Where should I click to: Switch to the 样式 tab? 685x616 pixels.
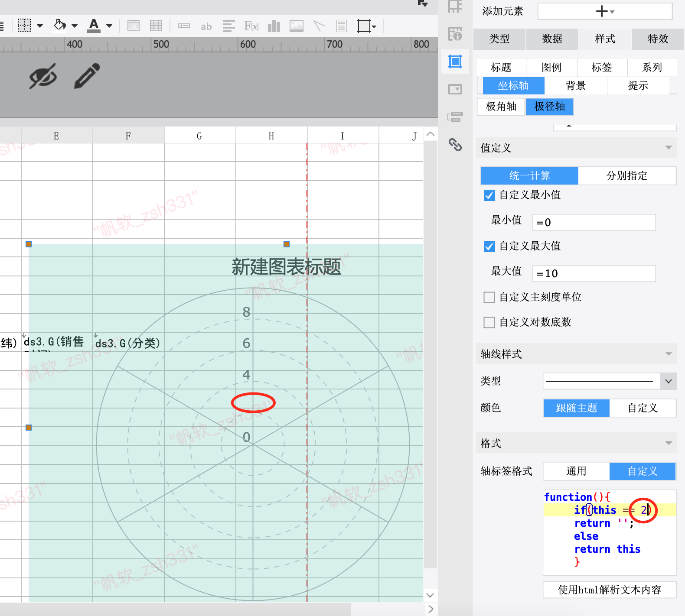point(605,39)
